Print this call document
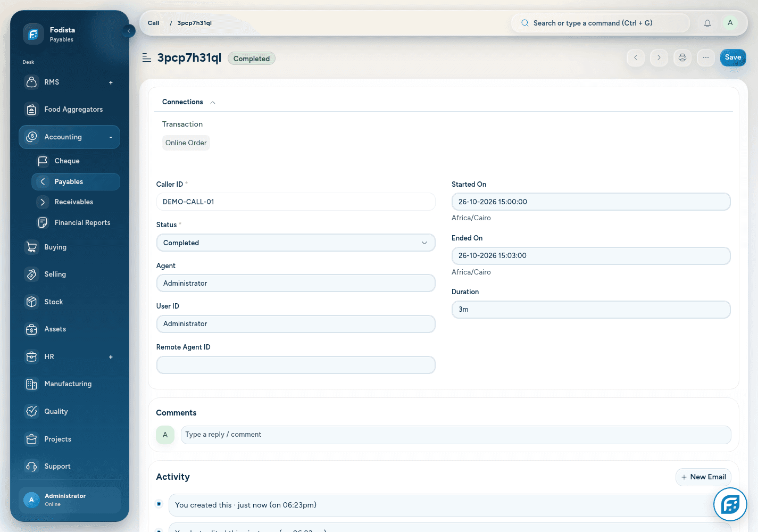The image size is (766, 532). 682,57
